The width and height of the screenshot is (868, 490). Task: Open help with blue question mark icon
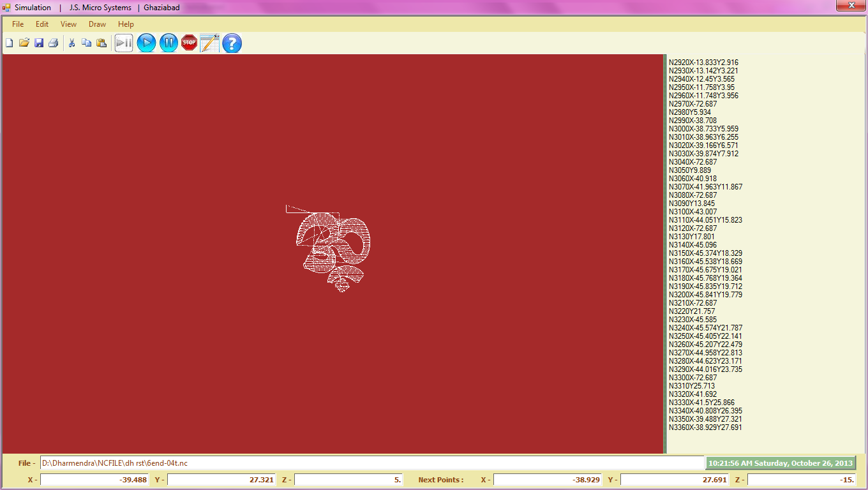click(232, 43)
